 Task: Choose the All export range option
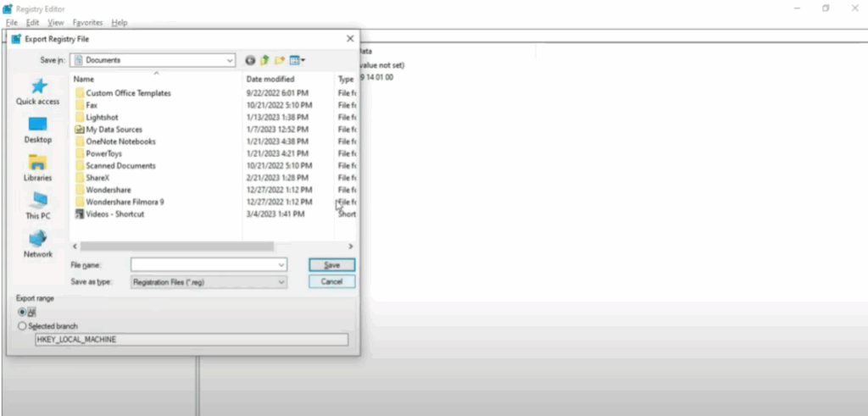tap(22, 313)
